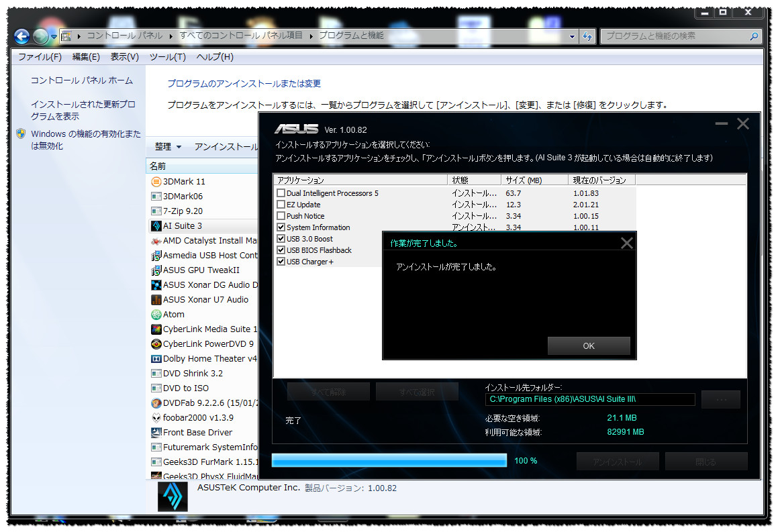Screen dimensions: 778x532
Task: Uncheck the USB 3.0 Boost checkbox
Action: tap(281, 238)
